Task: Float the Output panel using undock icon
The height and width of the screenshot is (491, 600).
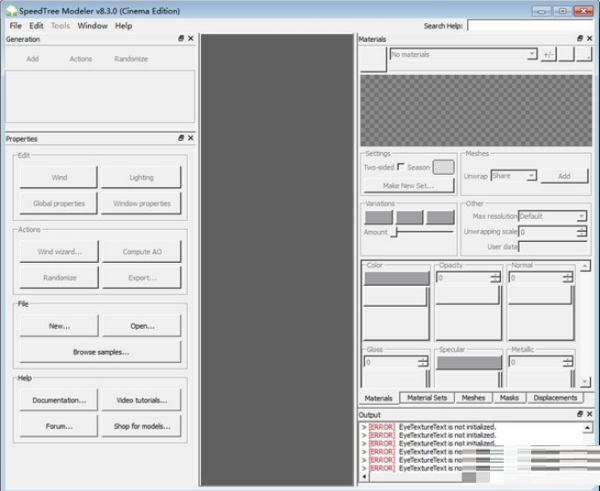Action: (577, 413)
